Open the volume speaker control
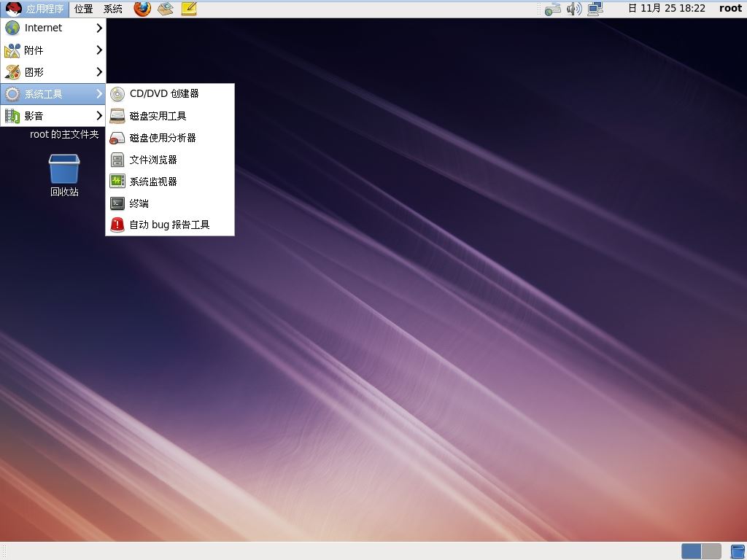This screenshot has width=747, height=560. [x=574, y=9]
